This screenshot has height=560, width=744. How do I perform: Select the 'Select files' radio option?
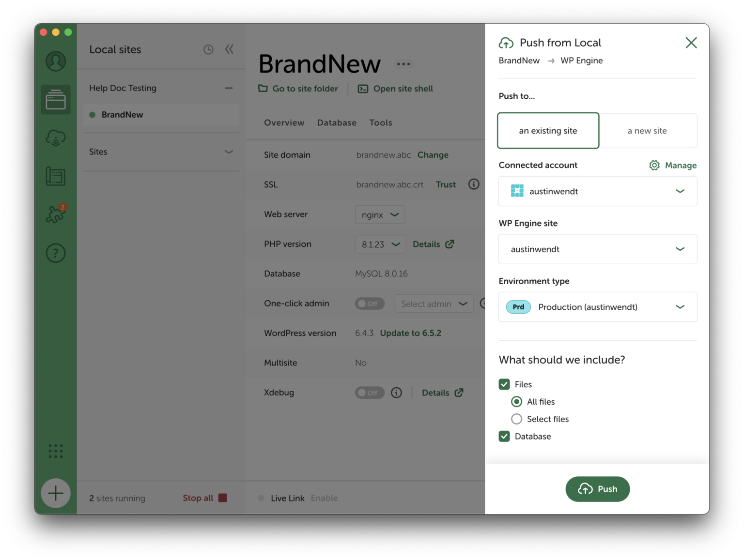[x=517, y=419]
